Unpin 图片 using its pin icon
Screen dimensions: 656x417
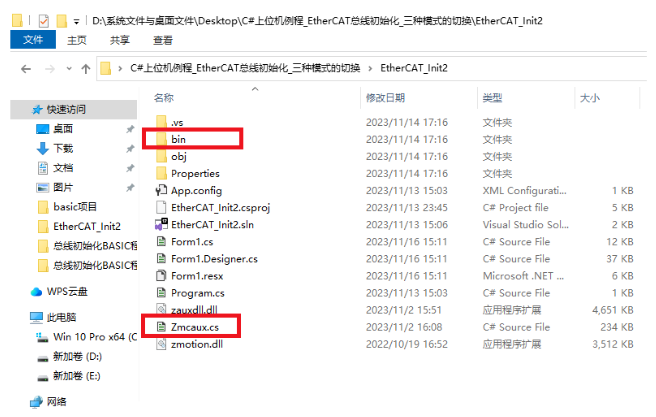point(130,187)
